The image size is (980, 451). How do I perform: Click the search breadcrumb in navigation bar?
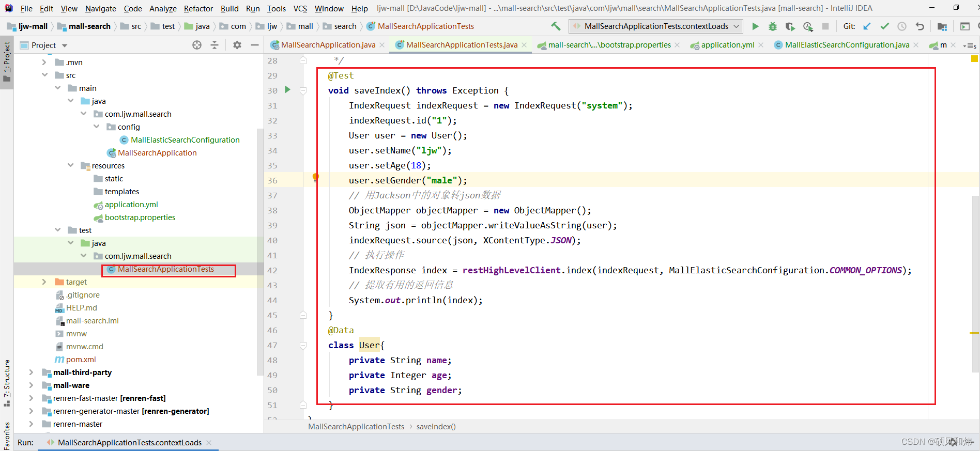click(x=345, y=26)
